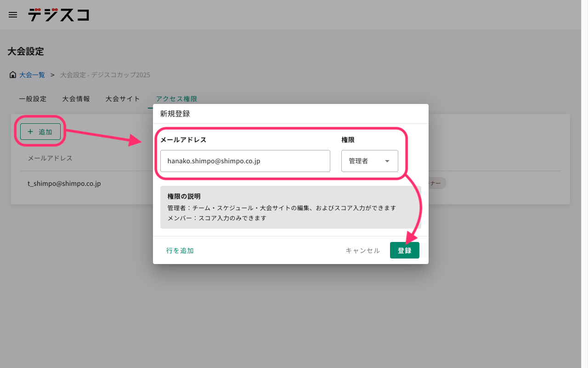Click the 行を追加 link to add a row
The height and width of the screenshot is (368, 588).
pos(180,250)
